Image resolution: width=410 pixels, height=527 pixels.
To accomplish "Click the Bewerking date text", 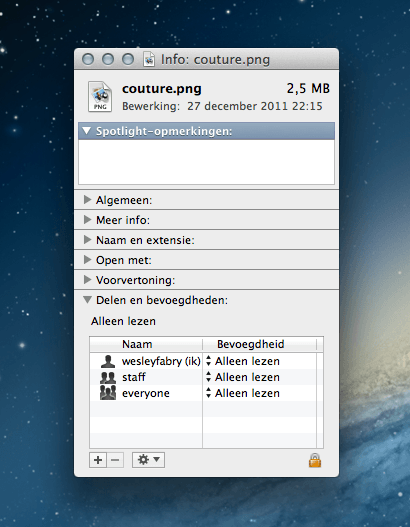I will (222, 106).
